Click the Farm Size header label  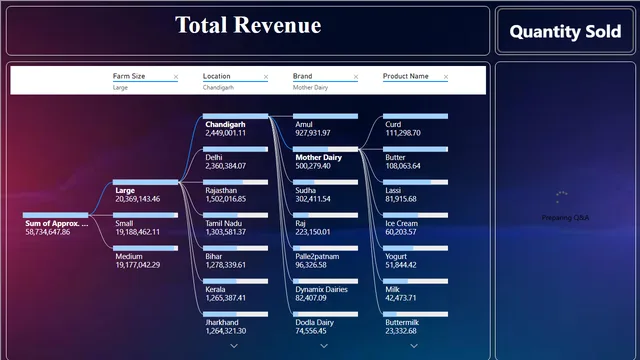click(x=129, y=76)
